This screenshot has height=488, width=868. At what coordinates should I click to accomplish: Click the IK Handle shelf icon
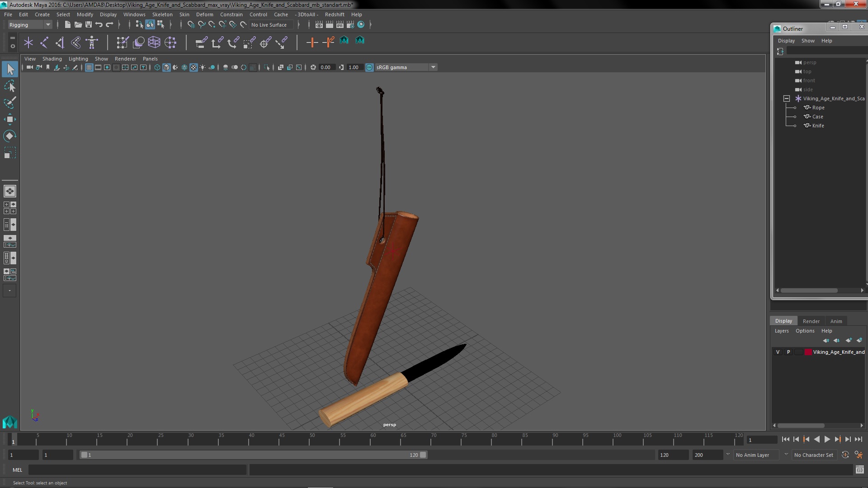[x=60, y=42]
